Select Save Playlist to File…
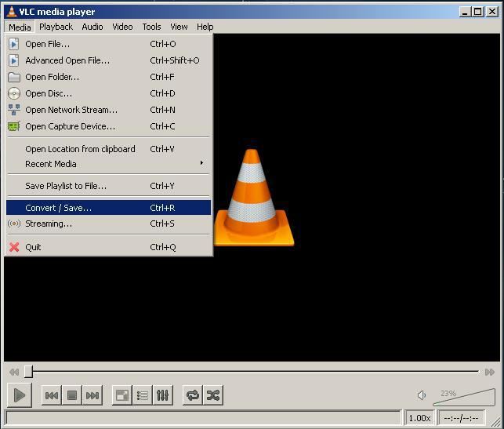Screen dimensions: 504x429 [109, 186]
